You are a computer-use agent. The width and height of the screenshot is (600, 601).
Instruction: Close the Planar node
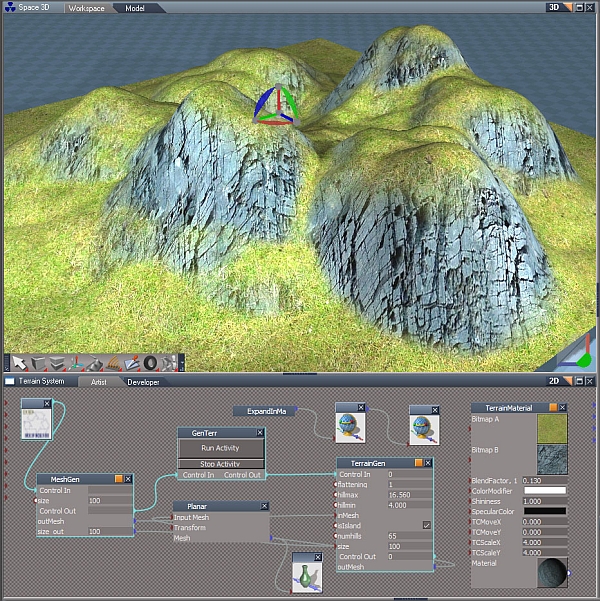click(x=264, y=506)
